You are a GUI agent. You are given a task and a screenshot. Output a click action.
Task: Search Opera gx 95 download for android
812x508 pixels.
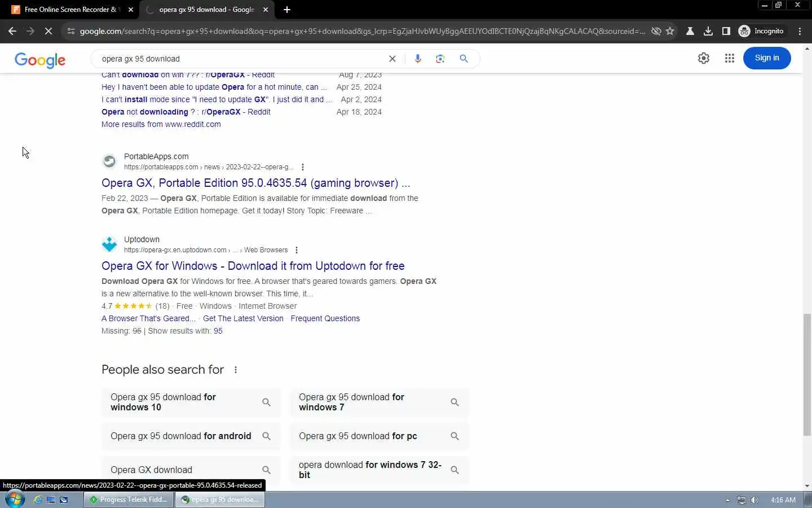[x=191, y=436]
